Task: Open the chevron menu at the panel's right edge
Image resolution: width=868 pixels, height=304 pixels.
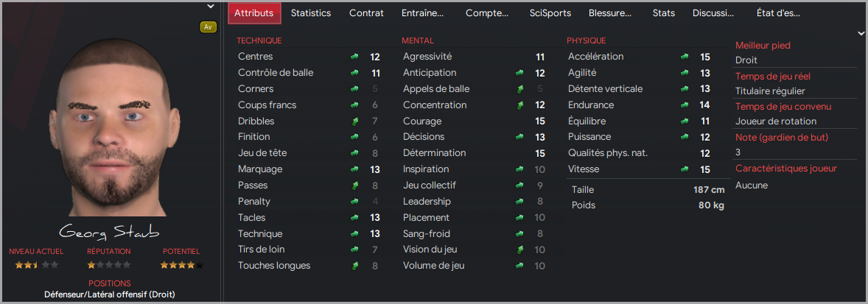Action: tap(860, 33)
